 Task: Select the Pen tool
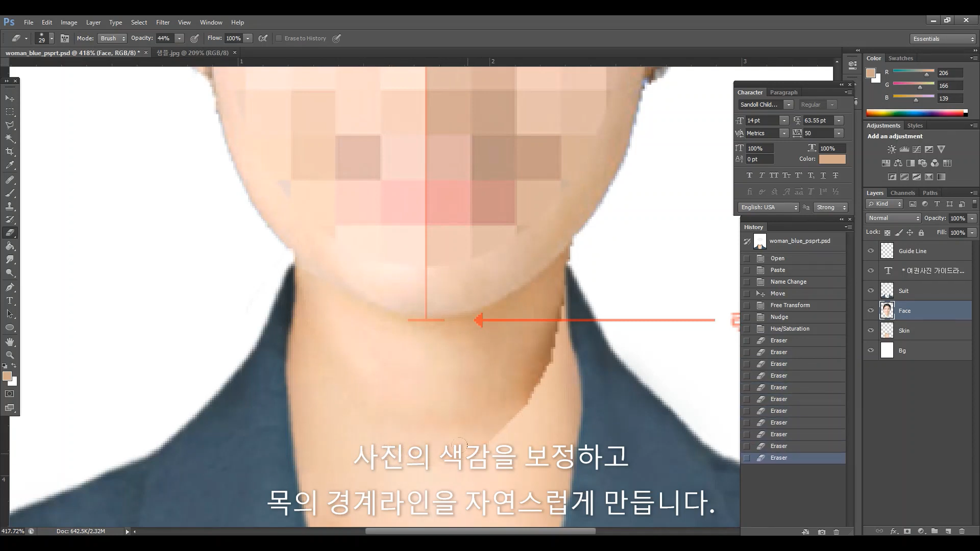[10, 287]
